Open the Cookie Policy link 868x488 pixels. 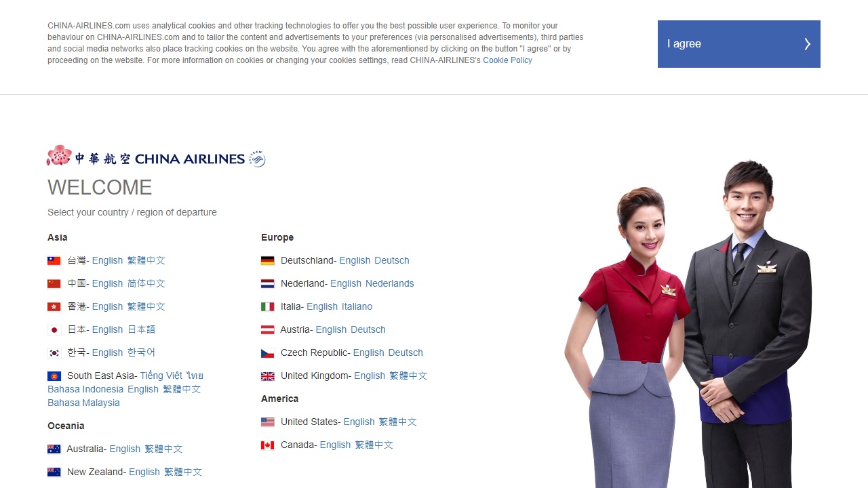[x=507, y=60]
